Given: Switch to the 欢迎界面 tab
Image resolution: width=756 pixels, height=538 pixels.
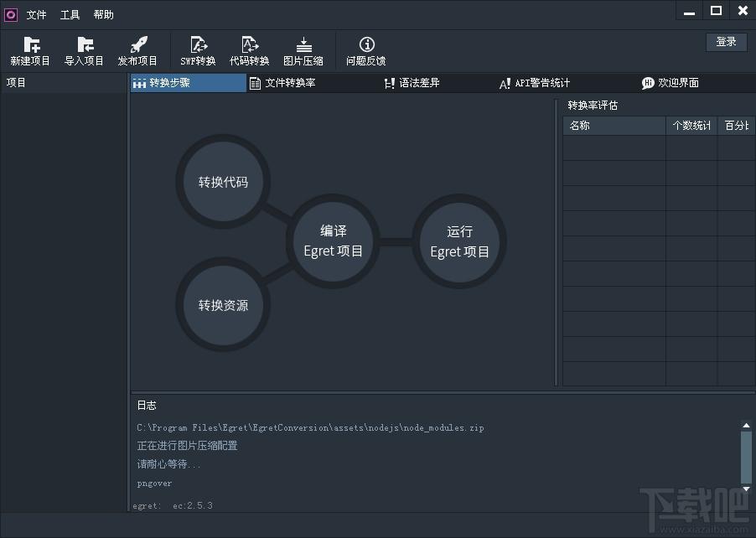Looking at the screenshot, I should pyautogui.click(x=671, y=83).
